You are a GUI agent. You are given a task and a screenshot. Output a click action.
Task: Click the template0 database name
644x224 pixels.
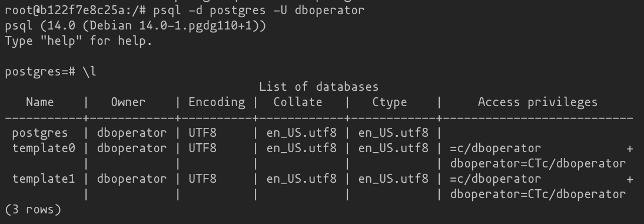[x=44, y=148]
